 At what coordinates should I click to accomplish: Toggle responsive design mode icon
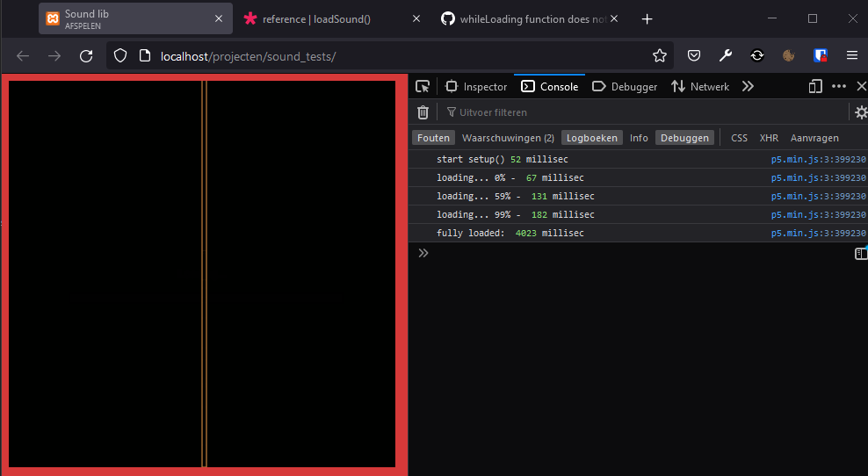point(815,86)
